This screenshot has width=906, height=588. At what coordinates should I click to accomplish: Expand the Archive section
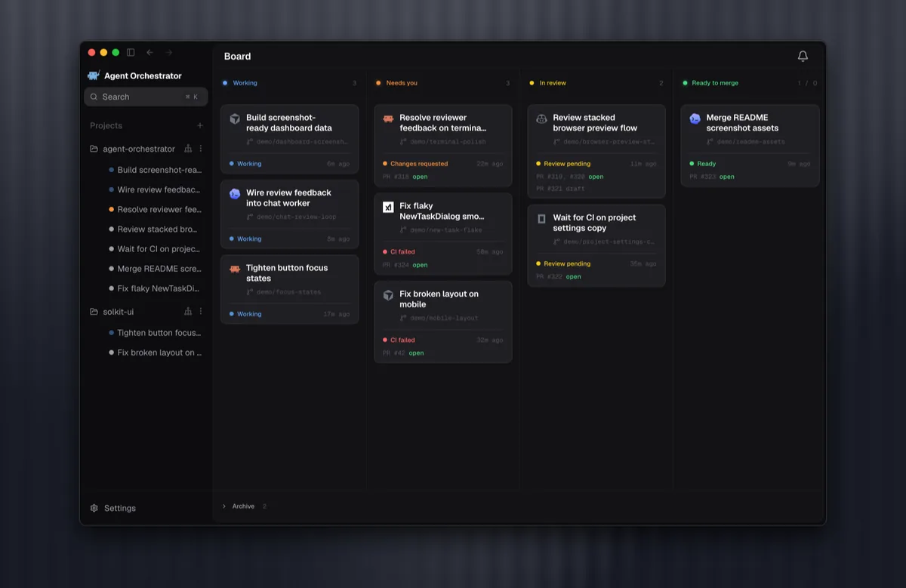tap(244, 506)
